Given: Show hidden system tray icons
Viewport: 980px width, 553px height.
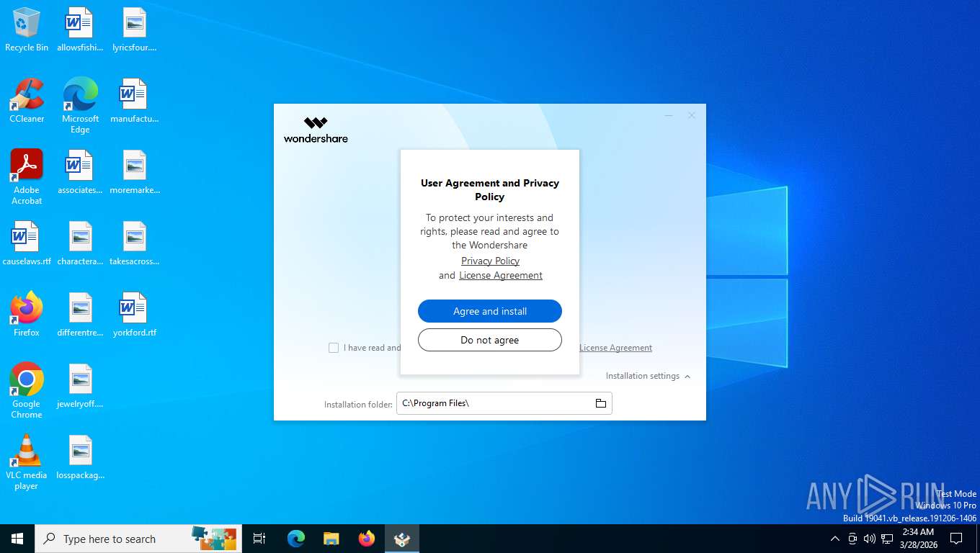Looking at the screenshot, I should 835,539.
